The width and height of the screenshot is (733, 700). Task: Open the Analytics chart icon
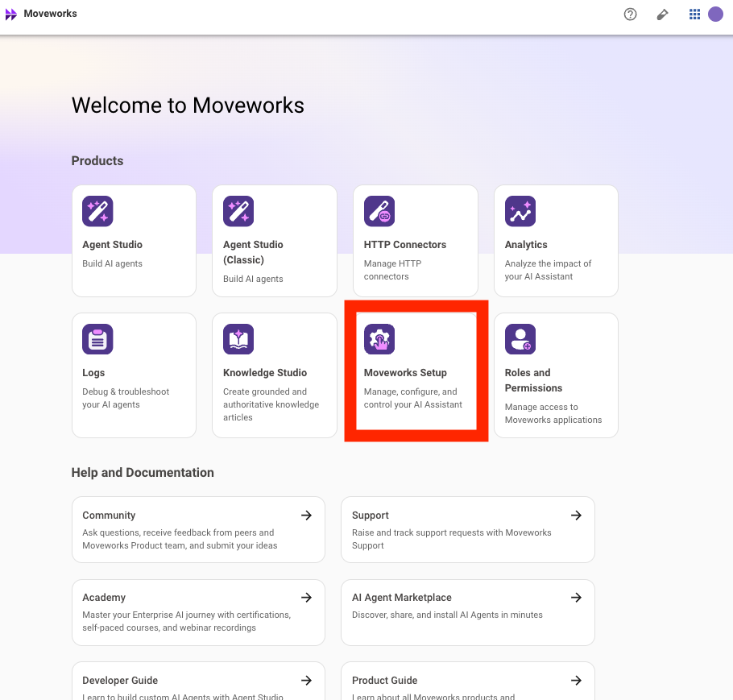pos(520,211)
